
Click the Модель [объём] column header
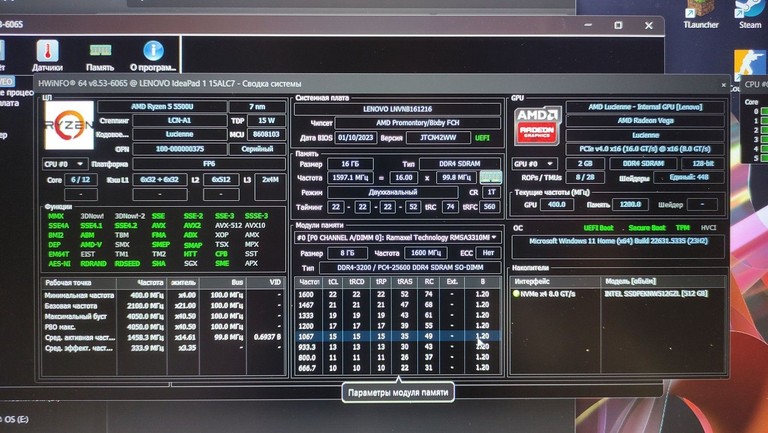click(x=663, y=281)
